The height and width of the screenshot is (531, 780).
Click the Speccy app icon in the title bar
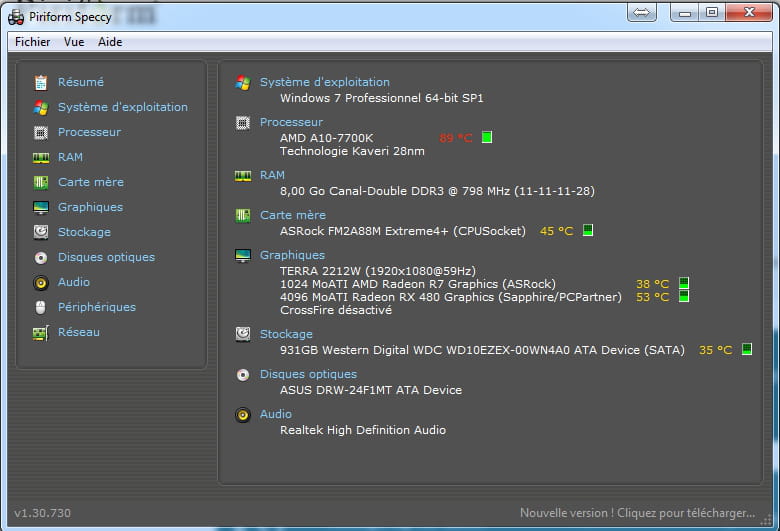[x=16, y=17]
